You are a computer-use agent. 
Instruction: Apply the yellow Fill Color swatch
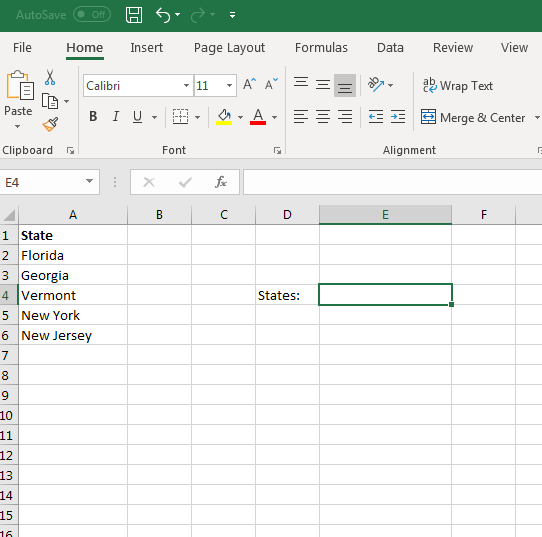(x=224, y=117)
